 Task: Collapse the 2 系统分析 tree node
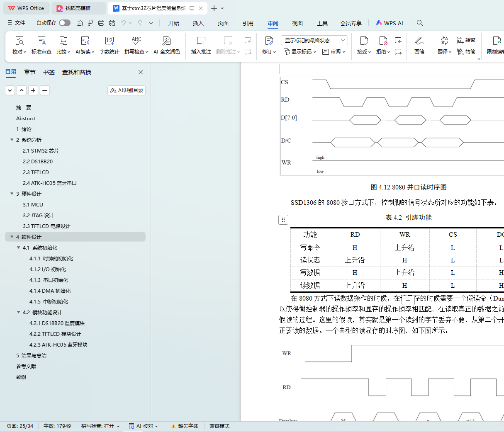12,140
